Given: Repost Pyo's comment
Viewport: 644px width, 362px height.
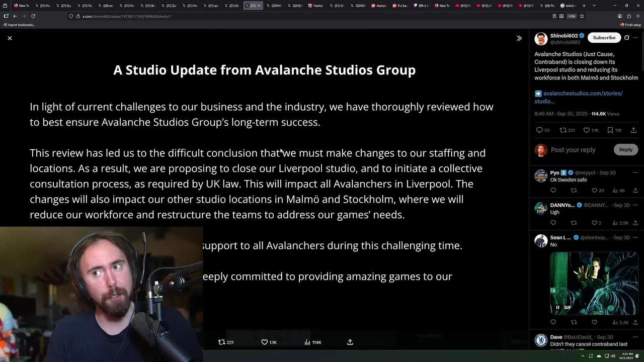Looking at the screenshot, I should point(574,191).
